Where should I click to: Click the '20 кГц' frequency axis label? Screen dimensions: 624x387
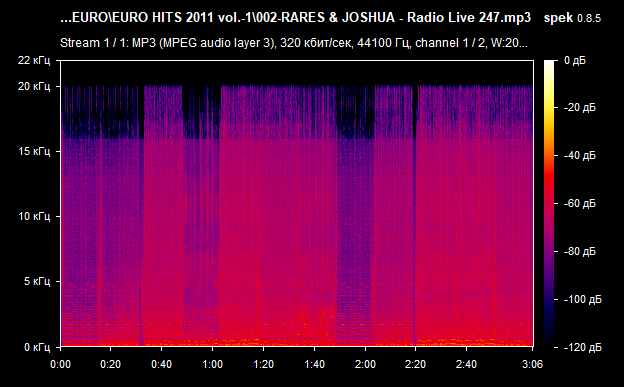(34, 86)
